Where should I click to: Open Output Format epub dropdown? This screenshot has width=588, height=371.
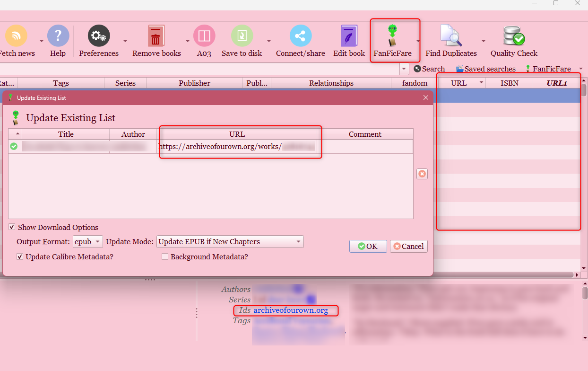pyautogui.click(x=88, y=241)
